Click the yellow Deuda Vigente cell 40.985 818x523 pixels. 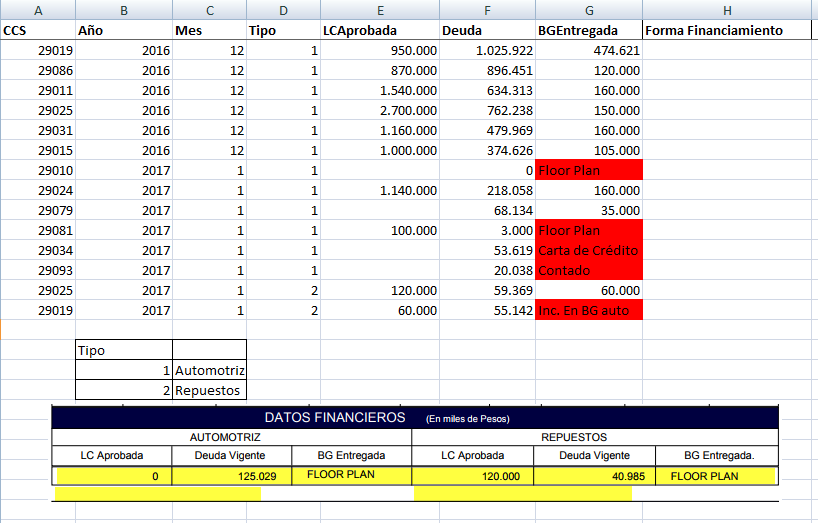coord(594,477)
